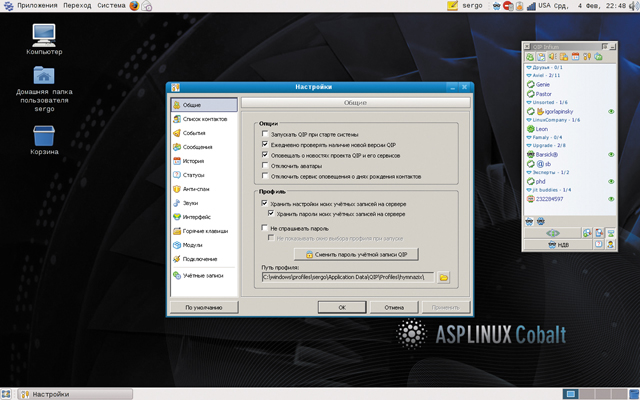Select the Горячие клавиши section icon
The width and height of the screenshot is (640, 400).
(177, 231)
